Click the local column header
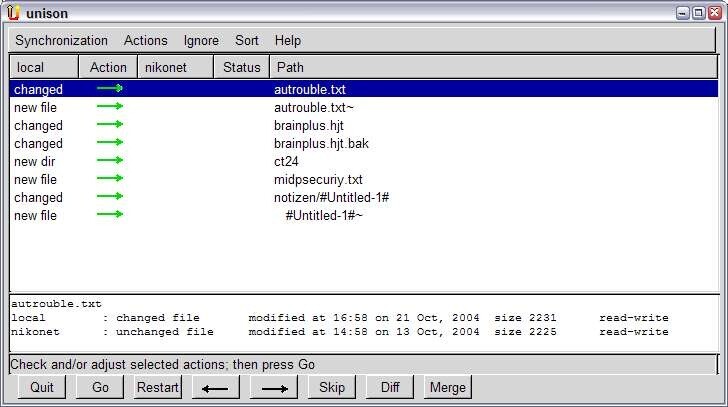The image size is (728, 407). 44,67
